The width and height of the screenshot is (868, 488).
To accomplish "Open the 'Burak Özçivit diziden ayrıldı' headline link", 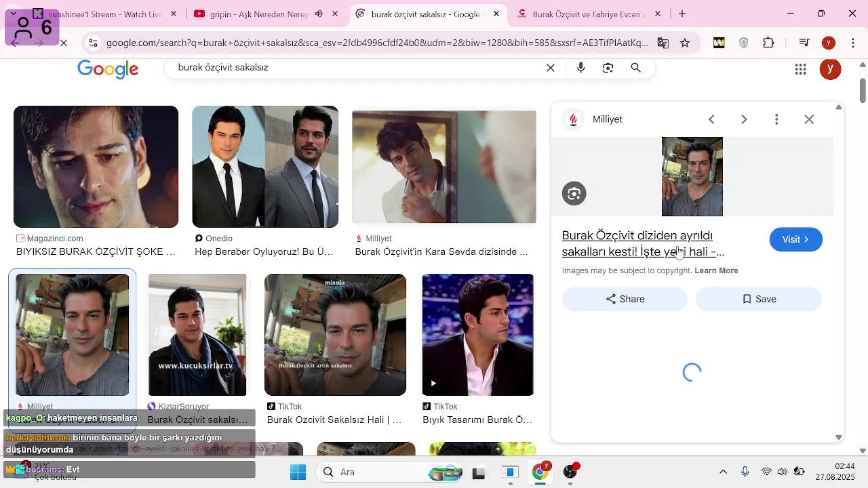I will (643, 243).
